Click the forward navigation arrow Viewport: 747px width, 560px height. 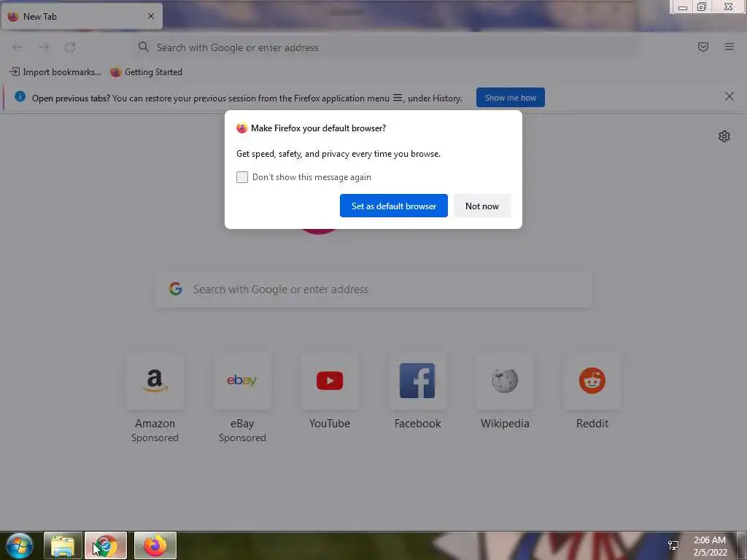44,47
